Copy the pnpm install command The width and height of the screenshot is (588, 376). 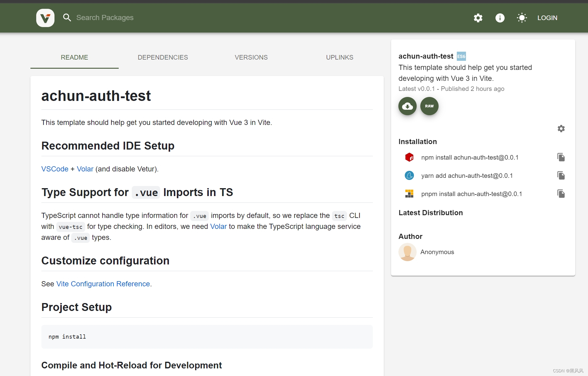561,194
